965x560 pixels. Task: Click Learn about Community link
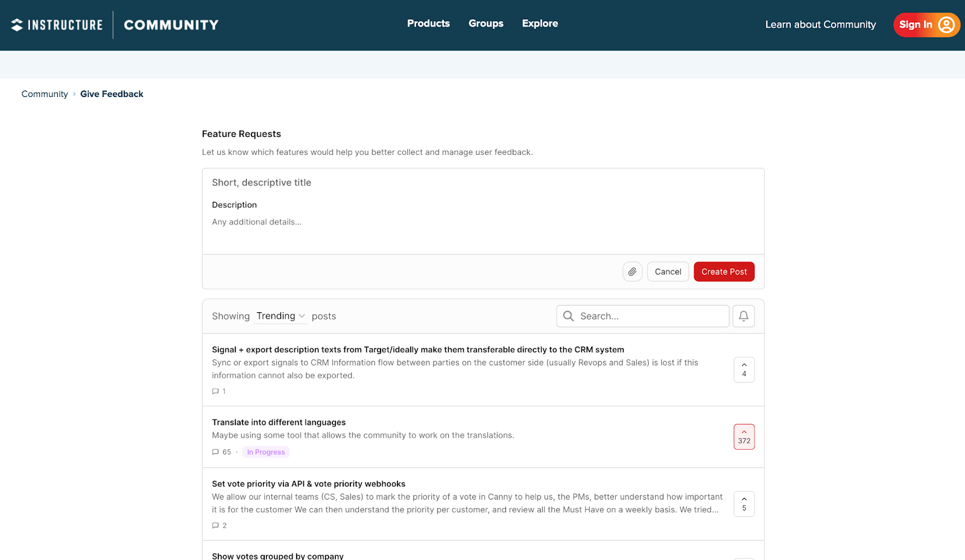820,25
